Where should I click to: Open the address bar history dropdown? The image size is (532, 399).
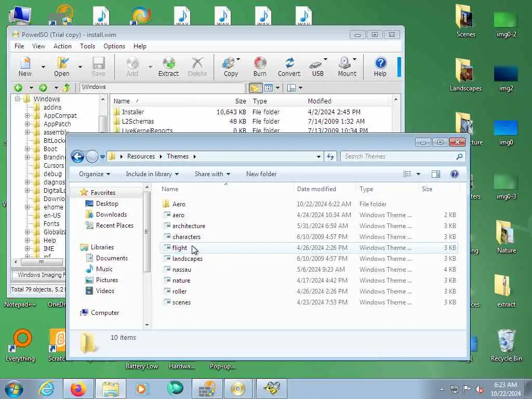318,156
